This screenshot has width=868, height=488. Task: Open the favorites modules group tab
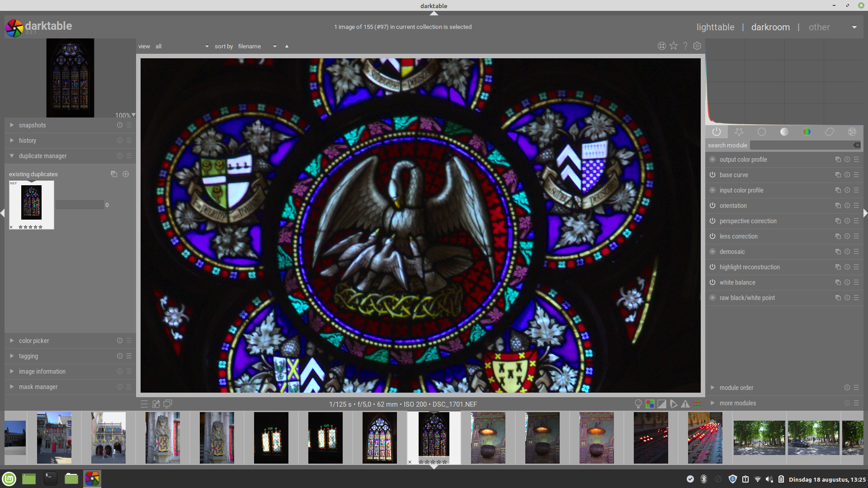pyautogui.click(x=739, y=132)
